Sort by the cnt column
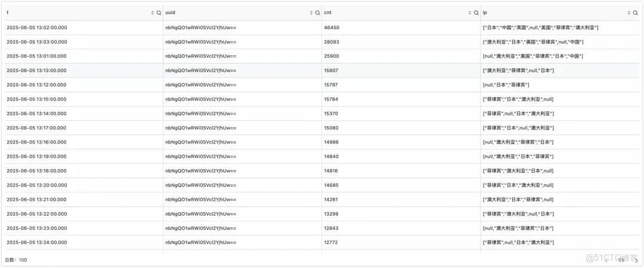Screen dimensions: 644x268 click(470, 13)
